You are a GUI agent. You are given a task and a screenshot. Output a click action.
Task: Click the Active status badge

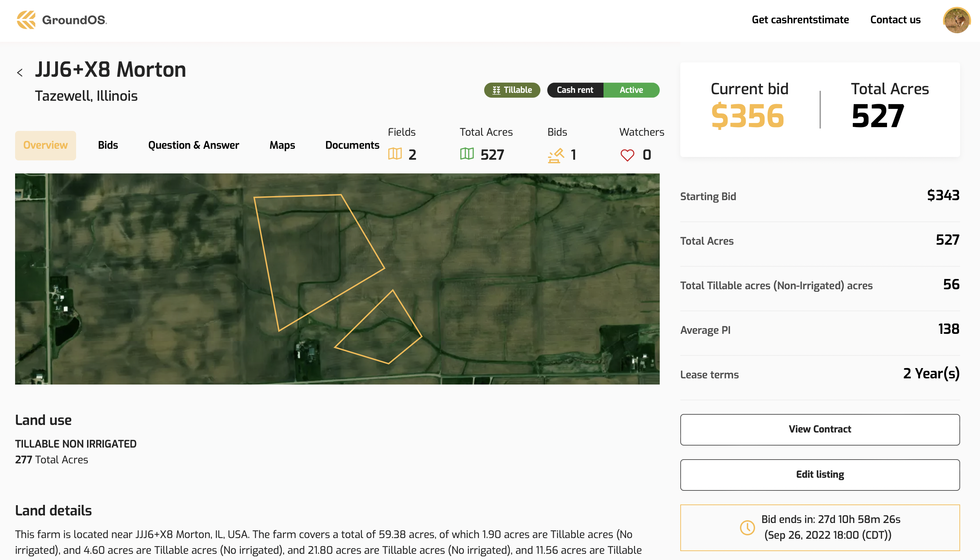point(631,90)
